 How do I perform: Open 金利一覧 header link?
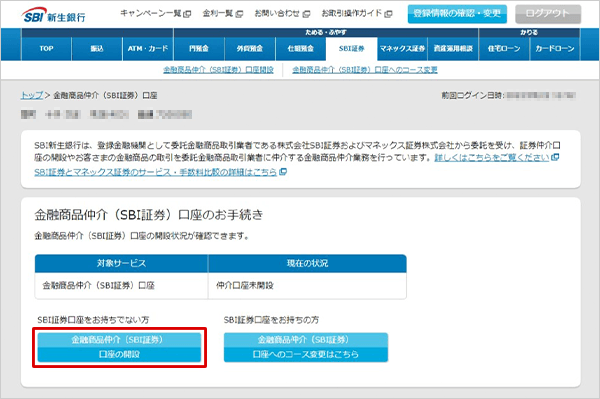click(218, 13)
